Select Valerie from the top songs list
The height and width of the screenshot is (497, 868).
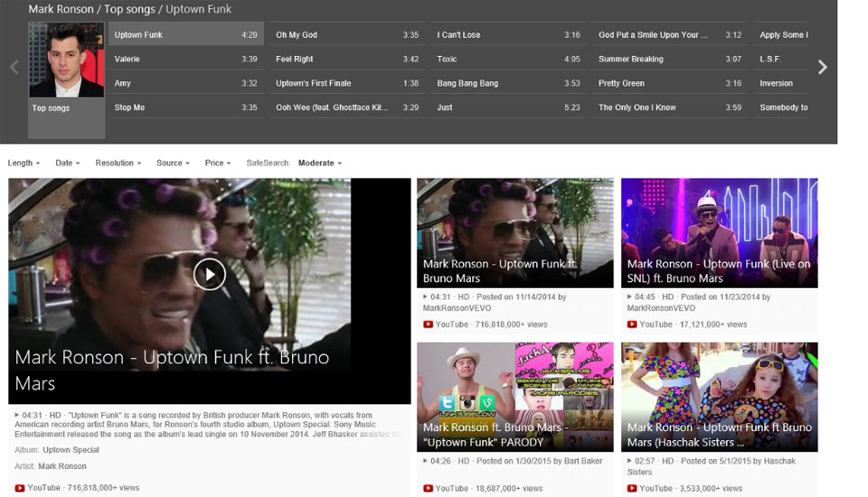pos(127,59)
